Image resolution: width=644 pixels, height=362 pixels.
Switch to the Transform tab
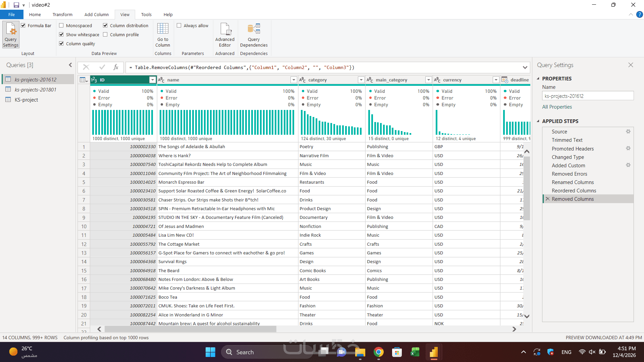[62, 14]
